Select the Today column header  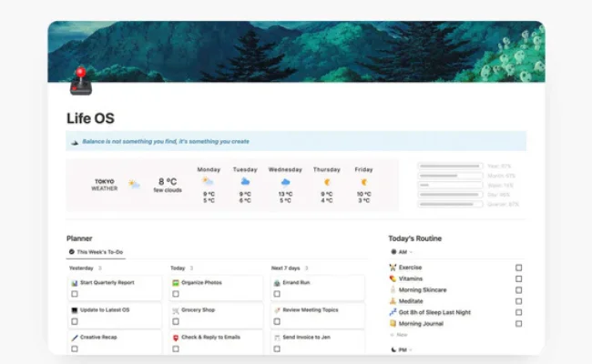[x=178, y=268]
